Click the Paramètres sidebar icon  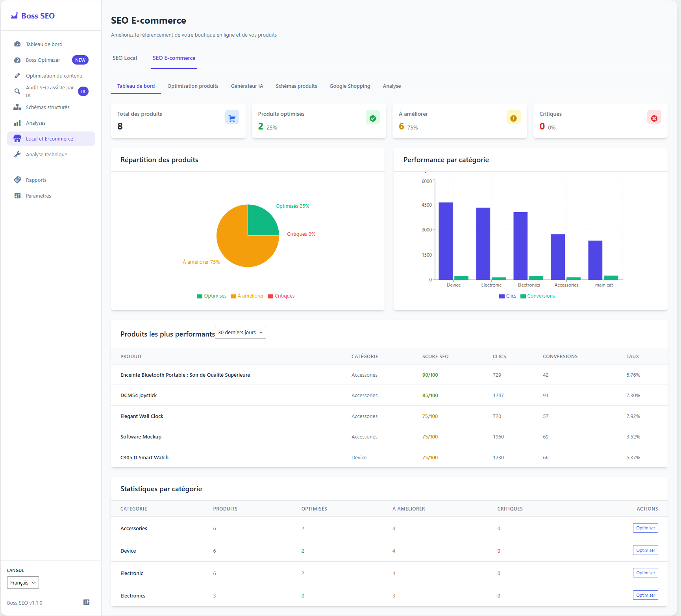(17, 195)
